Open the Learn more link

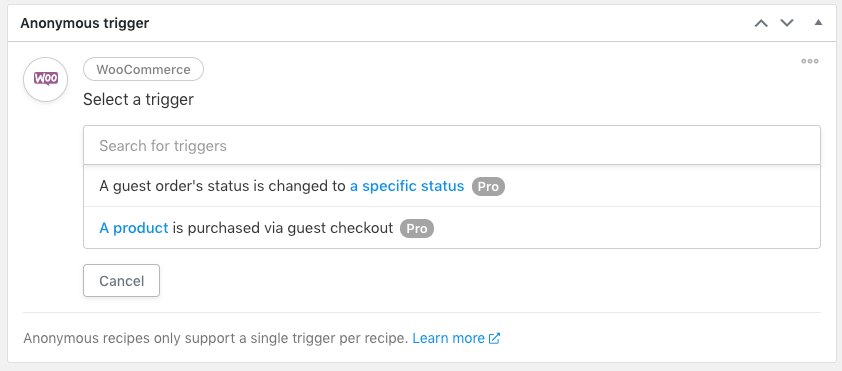(x=449, y=338)
